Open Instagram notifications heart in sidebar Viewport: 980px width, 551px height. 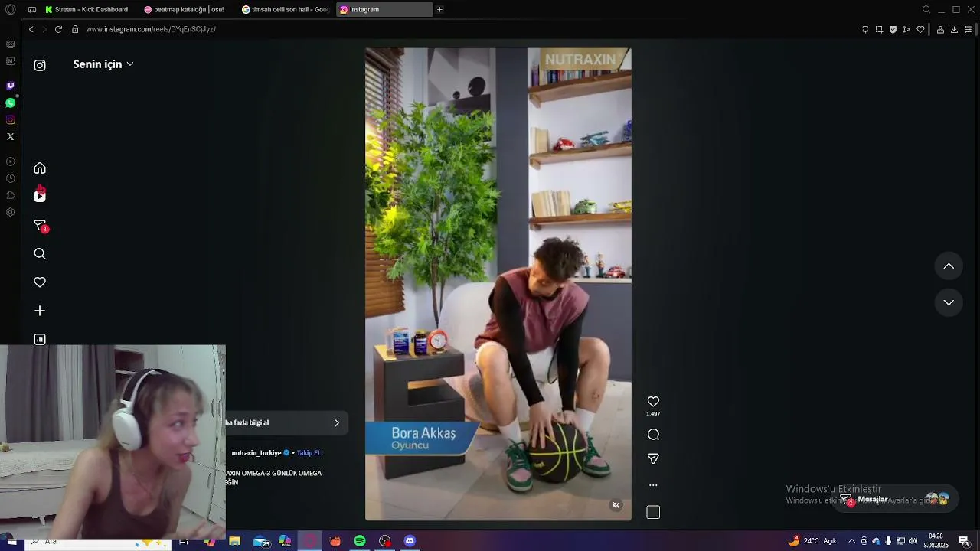(x=40, y=282)
